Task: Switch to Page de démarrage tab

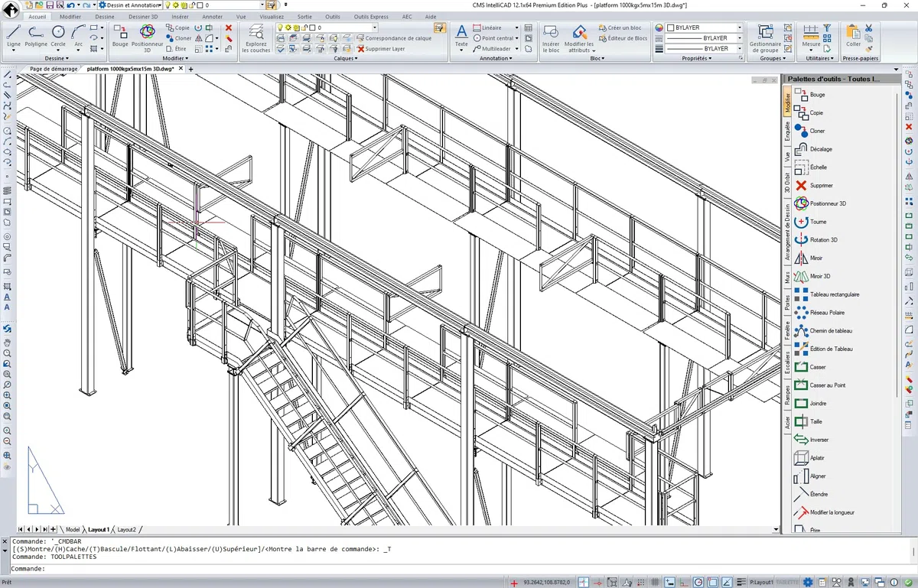Action: pos(54,69)
